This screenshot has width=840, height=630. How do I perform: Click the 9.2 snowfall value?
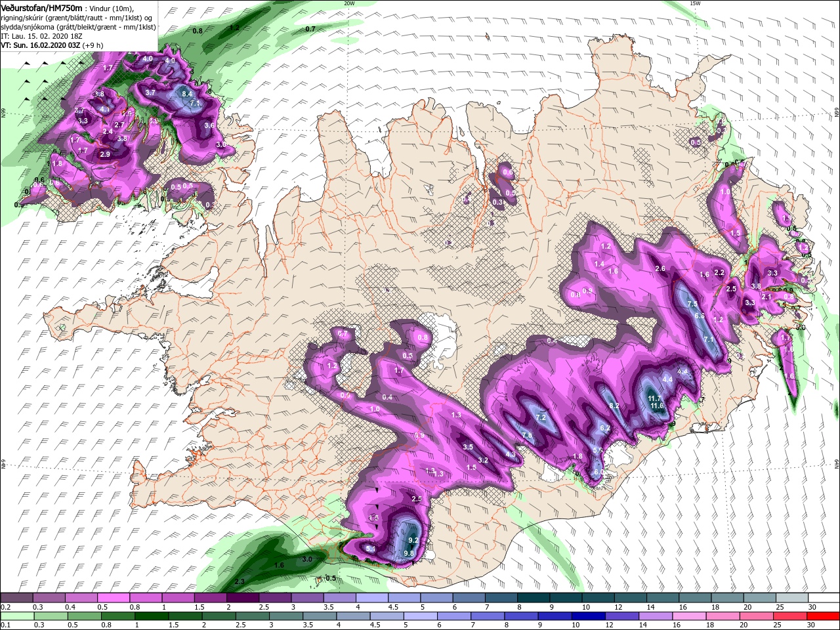tap(413, 540)
